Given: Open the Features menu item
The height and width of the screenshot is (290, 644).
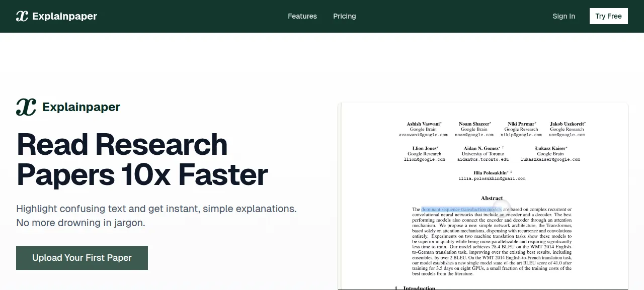Looking at the screenshot, I should click(x=302, y=16).
